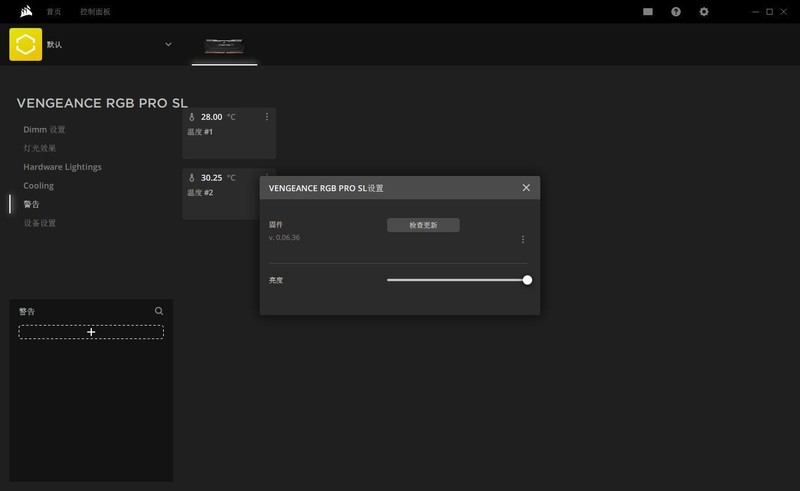Expand the 默认 profile dropdown chevron
The width and height of the screenshot is (800, 491).
(168, 44)
